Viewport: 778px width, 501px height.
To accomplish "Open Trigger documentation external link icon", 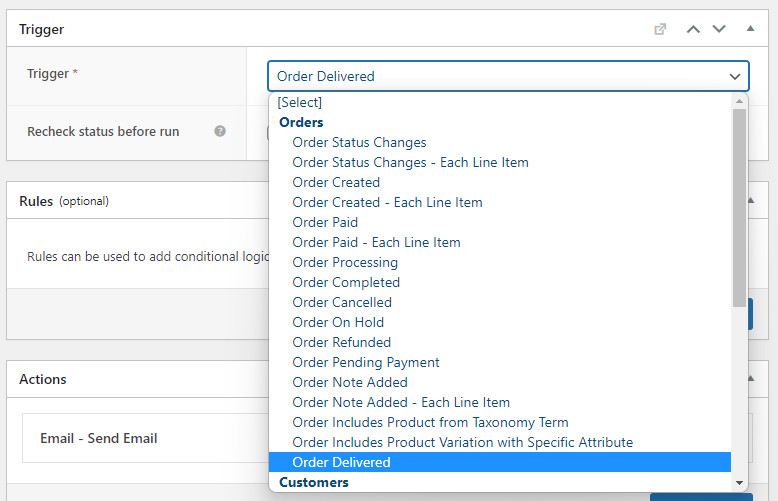I will tap(660, 29).
